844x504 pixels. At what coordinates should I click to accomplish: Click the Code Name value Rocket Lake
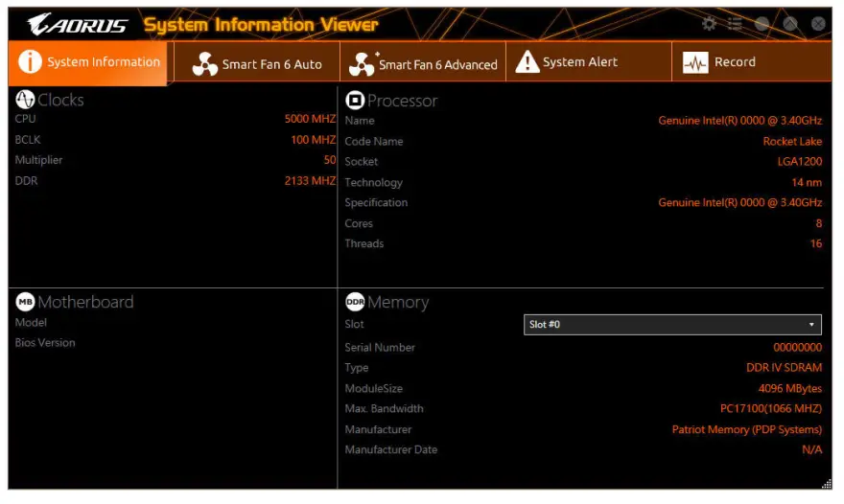[x=792, y=142]
